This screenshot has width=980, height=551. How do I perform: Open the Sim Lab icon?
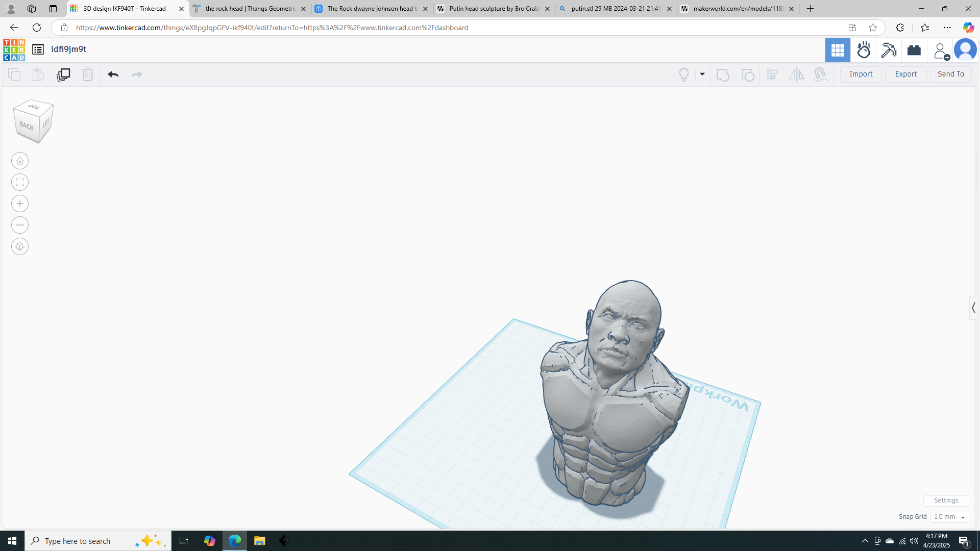(x=864, y=50)
